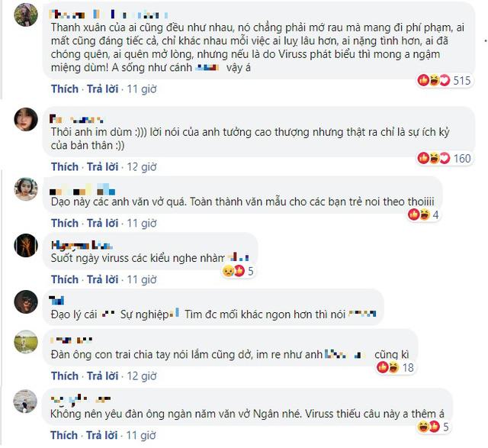Image resolution: width=488 pixels, height=448 pixels.
Task: Click '12 giờ' timestamp under 'Đàn ông' comment
Action: (142, 376)
